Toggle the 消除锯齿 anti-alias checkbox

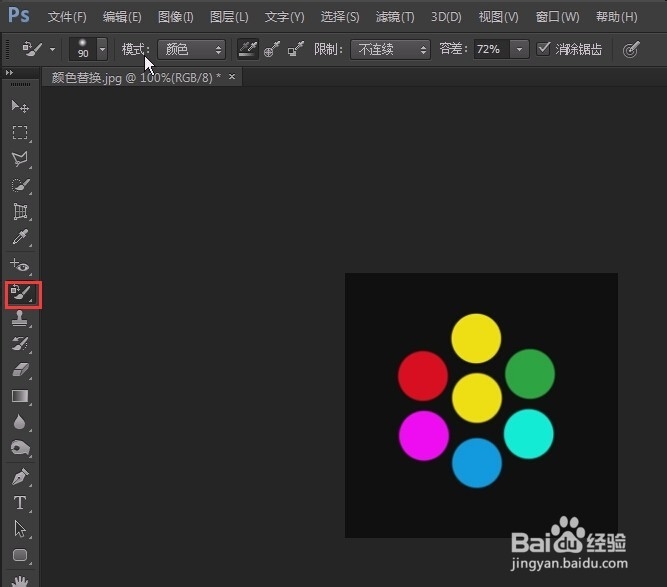pyautogui.click(x=544, y=49)
